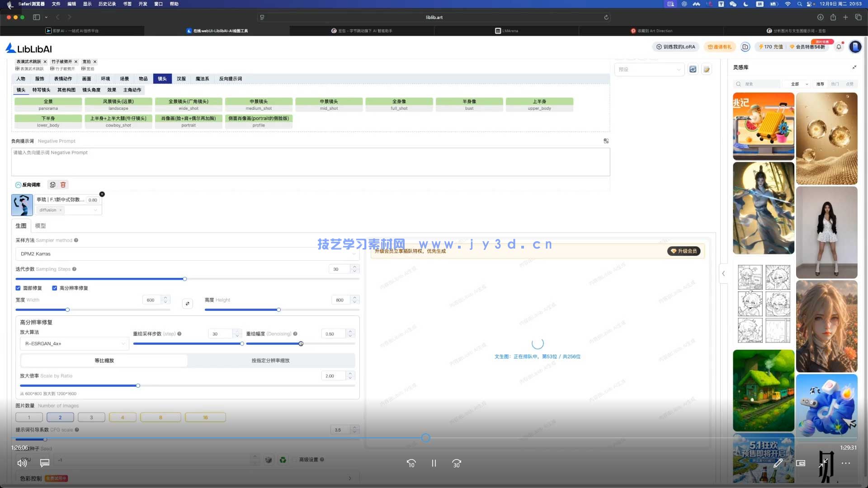Pause the video playback
The width and height of the screenshot is (868, 488).
[434, 463]
